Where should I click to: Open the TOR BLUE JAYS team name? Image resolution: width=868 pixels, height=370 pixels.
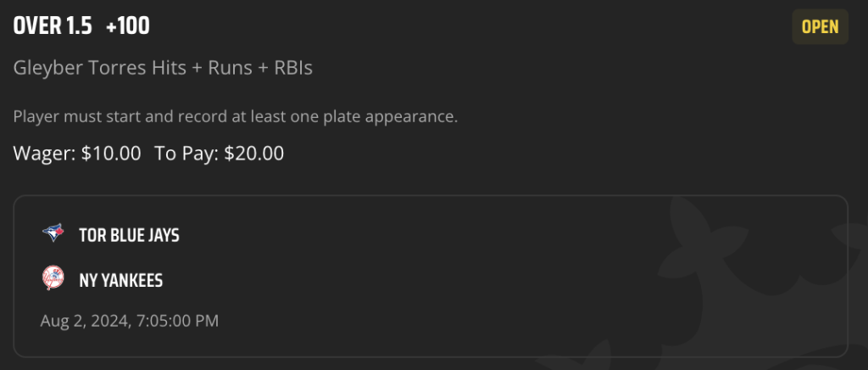129,235
